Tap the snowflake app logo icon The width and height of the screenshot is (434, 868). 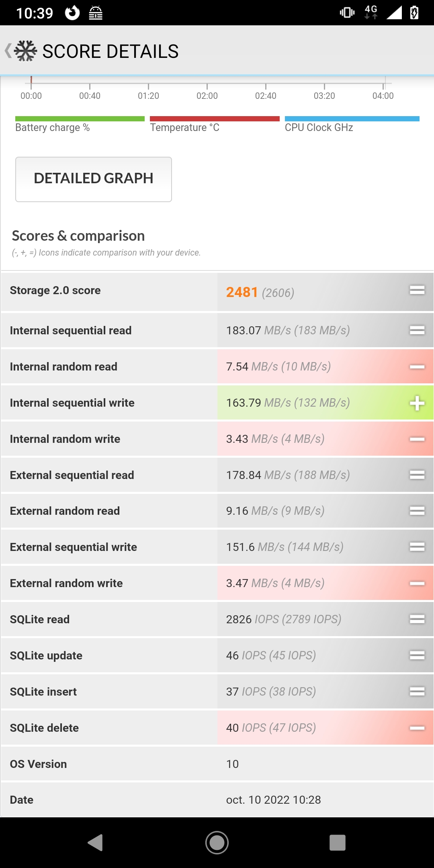(x=26, y=51)
